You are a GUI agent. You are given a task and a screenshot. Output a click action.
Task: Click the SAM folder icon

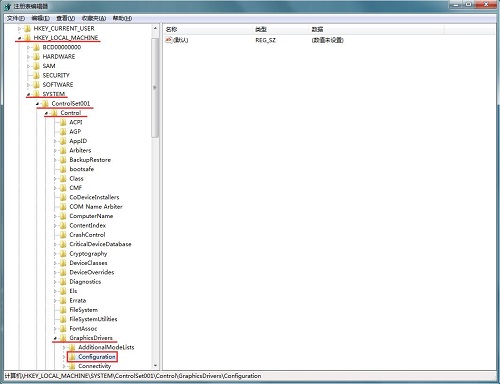click(36, 66)
